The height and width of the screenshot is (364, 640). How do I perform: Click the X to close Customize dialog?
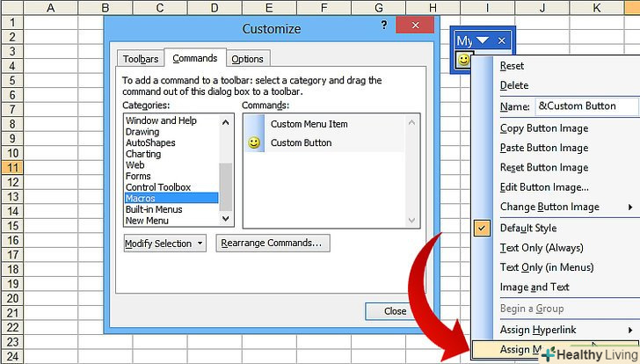pos(415,25)
